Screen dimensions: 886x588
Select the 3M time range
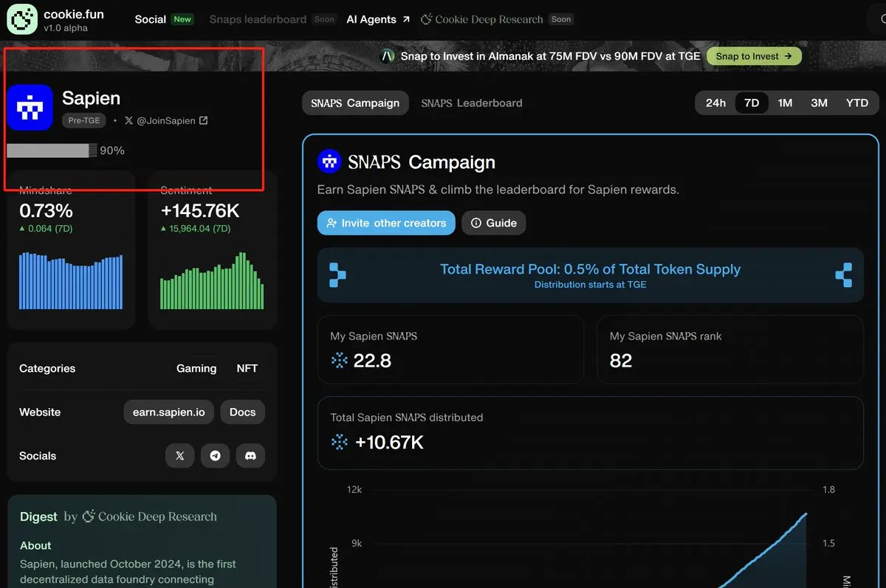point(819,103)
